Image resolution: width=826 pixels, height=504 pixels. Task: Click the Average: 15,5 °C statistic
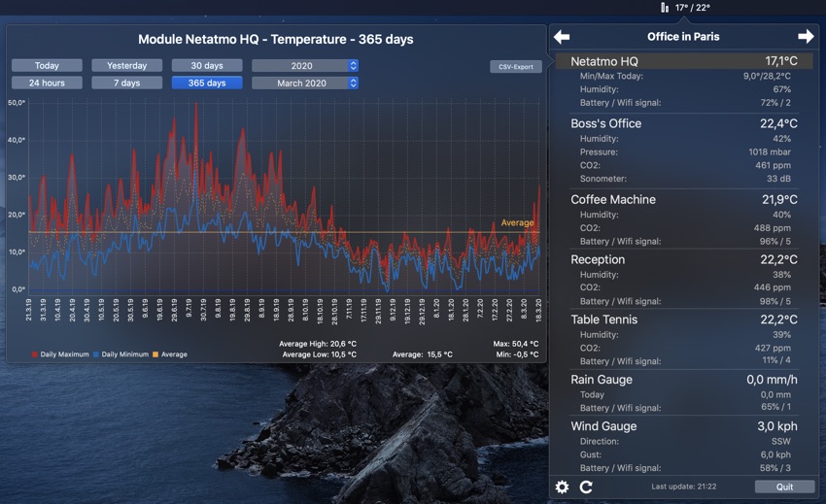point(423,354)
